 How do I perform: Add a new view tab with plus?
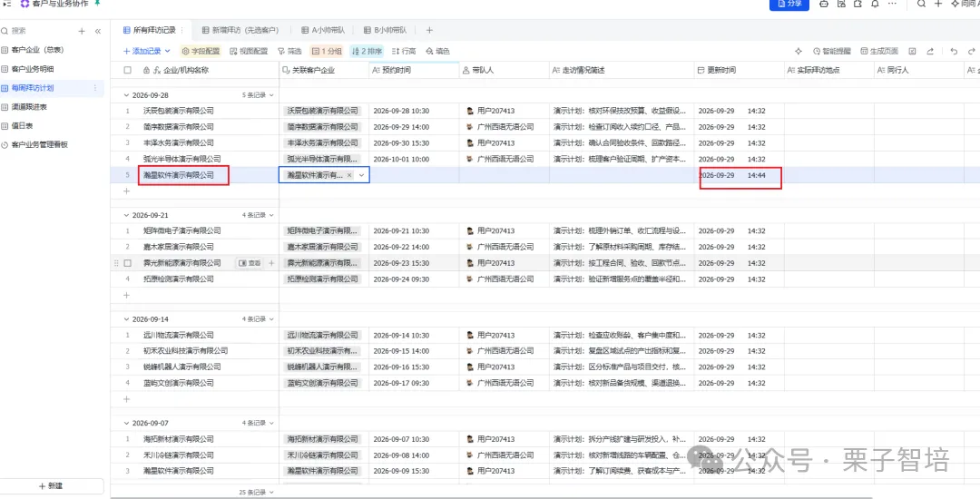(428, 30)
